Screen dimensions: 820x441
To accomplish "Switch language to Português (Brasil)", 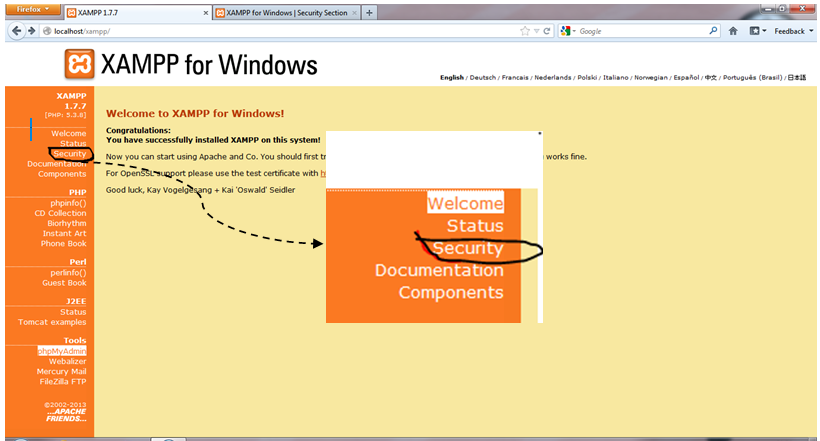I will coord(753,77).
